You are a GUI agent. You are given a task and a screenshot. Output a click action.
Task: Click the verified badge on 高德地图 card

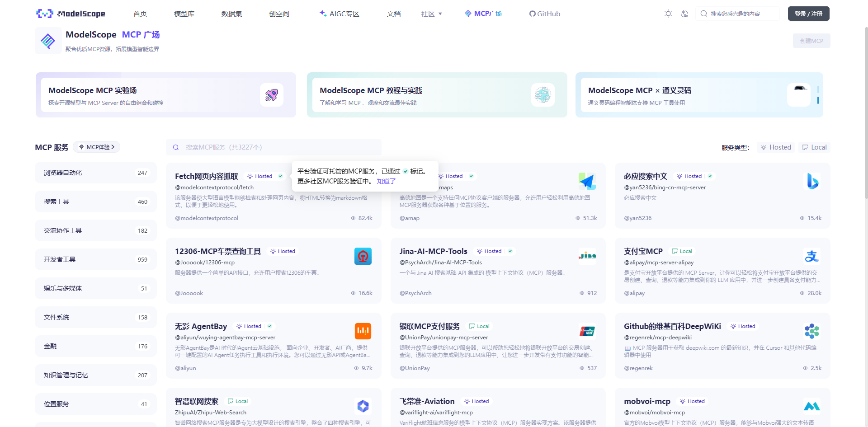471,176
